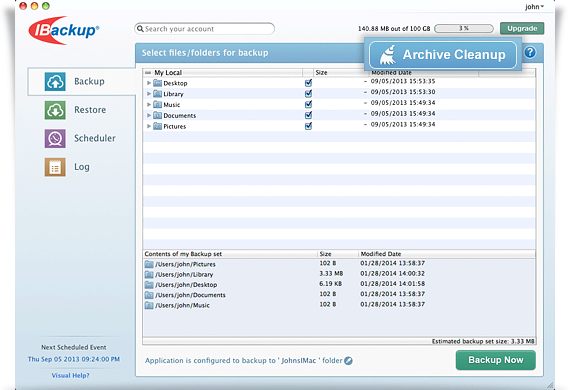Click the 140.88 MB out of 100 GB text
The height and width of the screenshot is (390, 570).
coord(394,28)
